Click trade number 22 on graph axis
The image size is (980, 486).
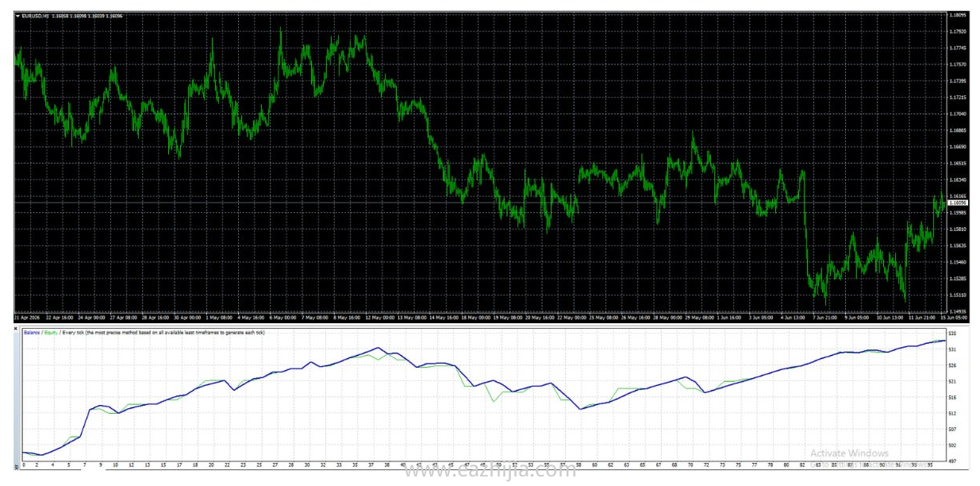227,465
